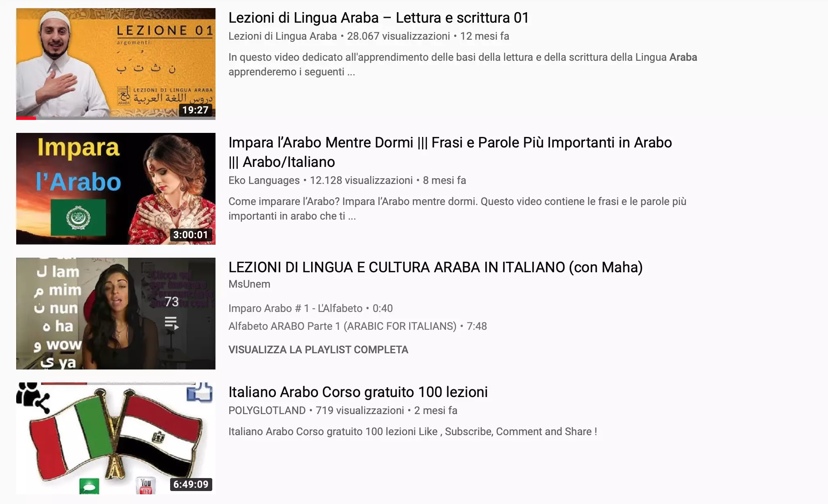Open the Impara l'Arabo video thumbnail
This screenshot has height=504, width=828.
[116, 189]
